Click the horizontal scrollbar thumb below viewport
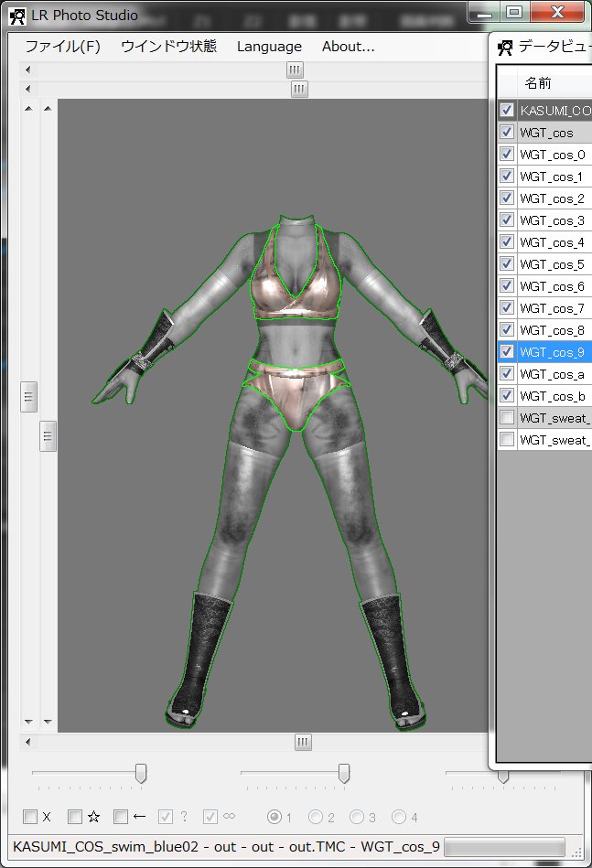 point(303,742)
